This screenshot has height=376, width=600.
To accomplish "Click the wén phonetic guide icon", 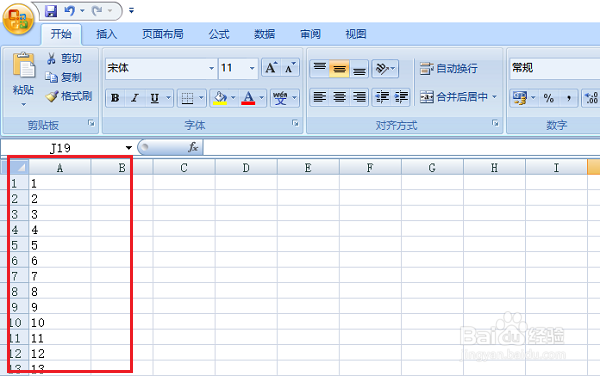I will pos(280,98).
